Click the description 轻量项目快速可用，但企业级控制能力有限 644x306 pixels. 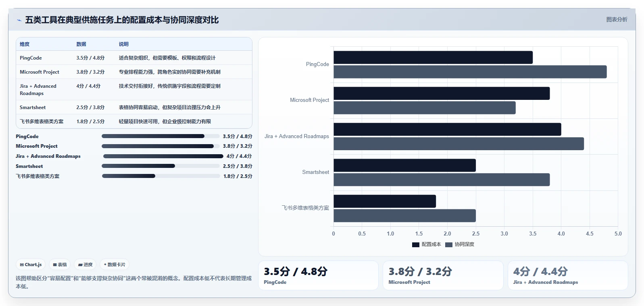(x=165, y=122)
